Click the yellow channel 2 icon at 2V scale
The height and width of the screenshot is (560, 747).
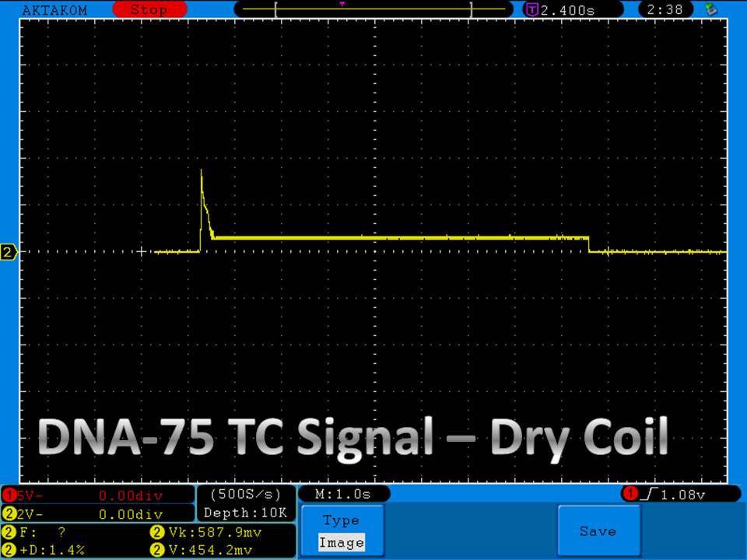point(9,514)
